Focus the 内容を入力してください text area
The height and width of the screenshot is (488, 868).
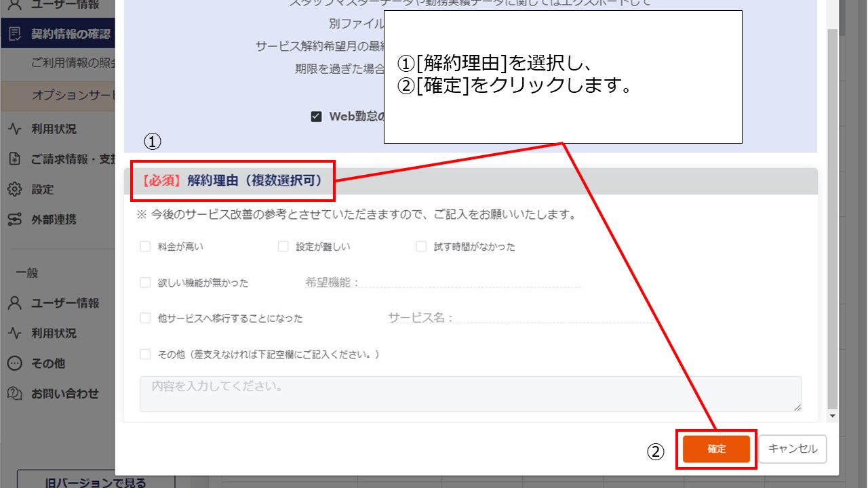pyautogui.click(x=471, y=394)
